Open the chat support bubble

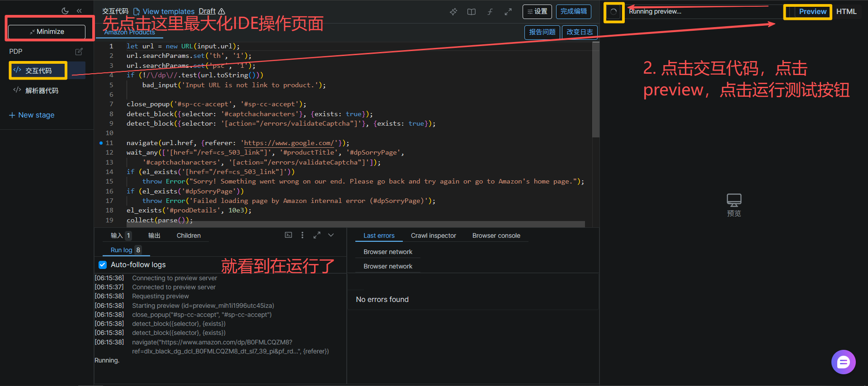[843, 362]
